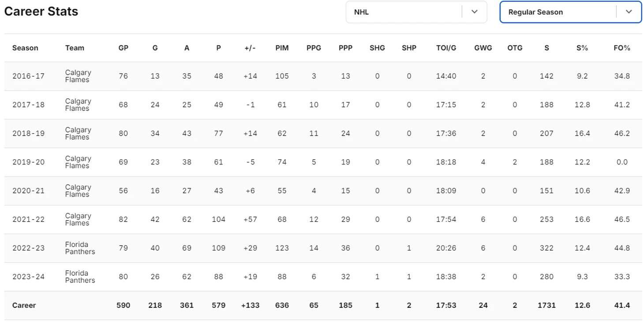This screenshot has width=644, height=322.
Task: Select the FO% column header
Action: point(622,48)
